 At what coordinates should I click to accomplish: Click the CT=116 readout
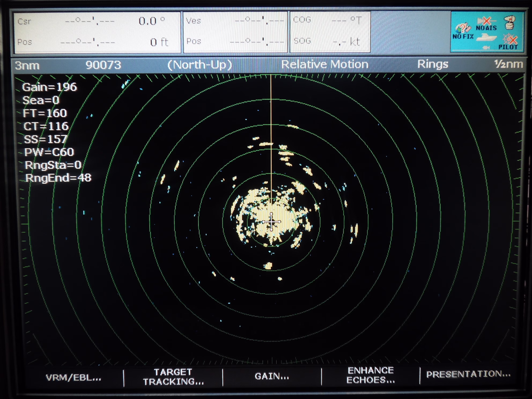point(46,126)
